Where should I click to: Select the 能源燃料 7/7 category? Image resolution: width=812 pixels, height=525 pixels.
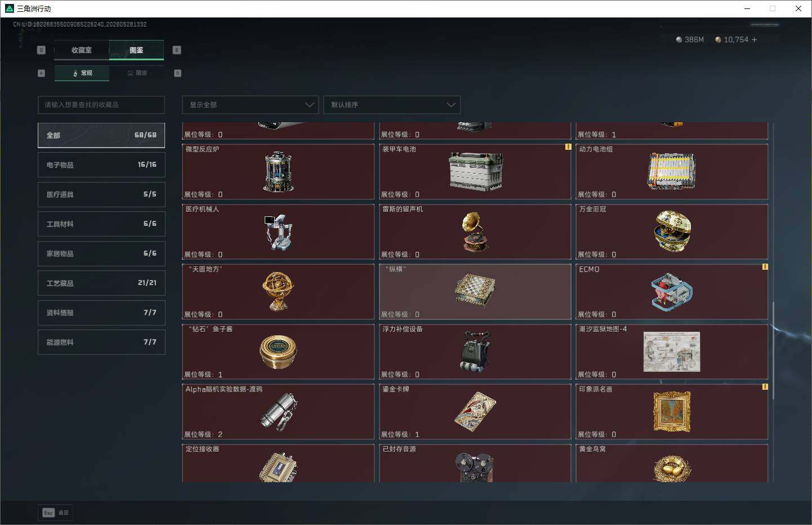pos(101,342)
